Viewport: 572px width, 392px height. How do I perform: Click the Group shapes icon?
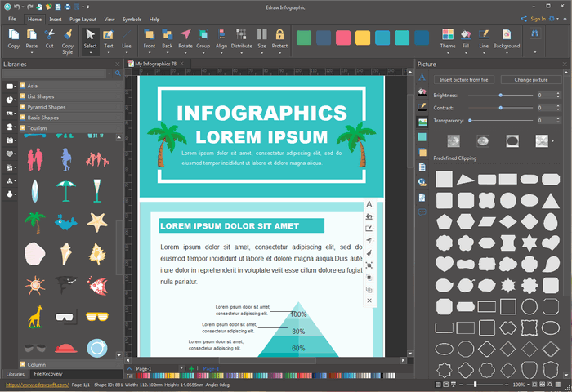pyautogui.click(x=203, y=38)
